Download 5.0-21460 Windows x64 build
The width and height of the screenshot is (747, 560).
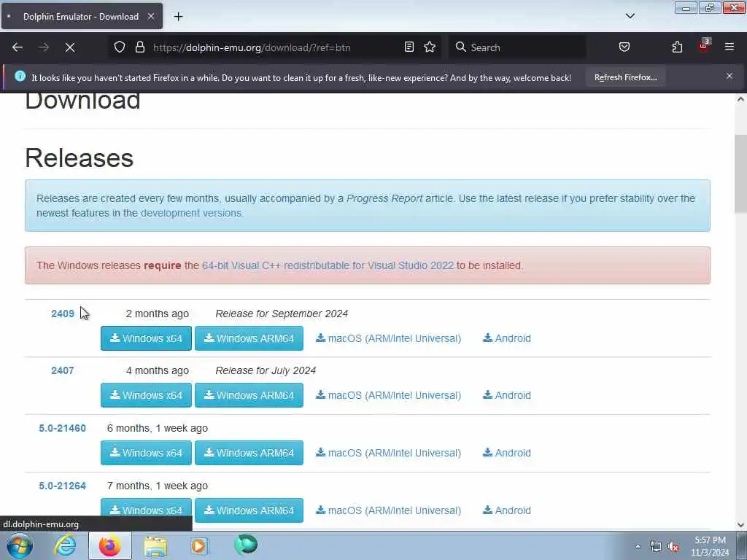point(146,453)
